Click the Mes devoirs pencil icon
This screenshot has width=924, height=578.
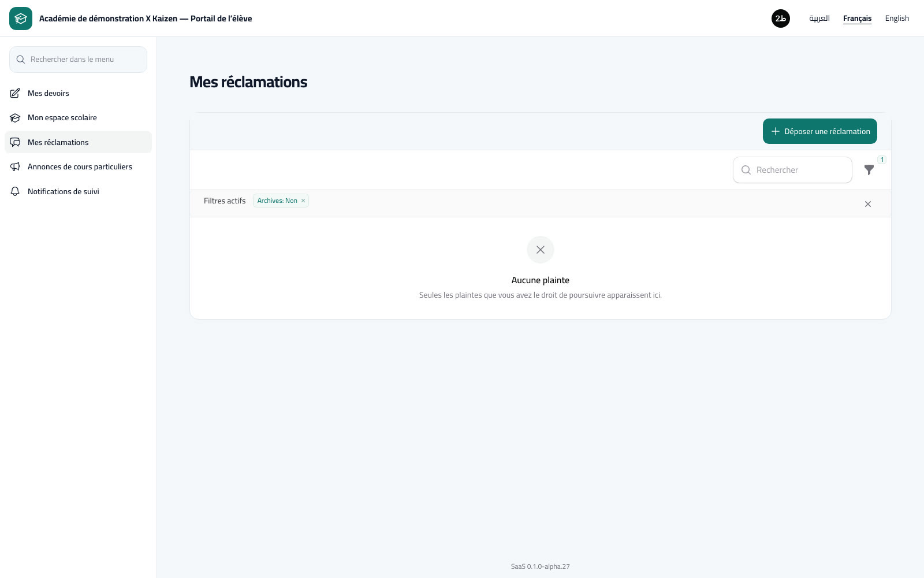tap(15, 93)
